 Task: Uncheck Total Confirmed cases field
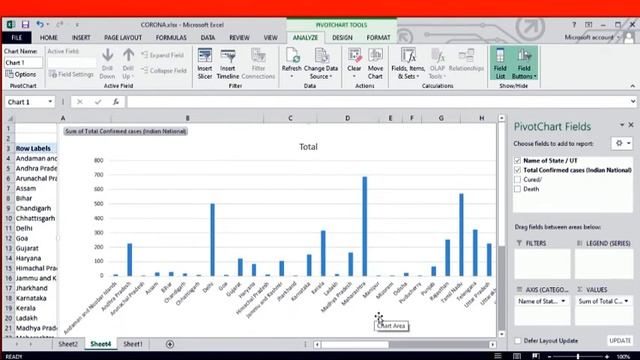click(x=518, y=170)
